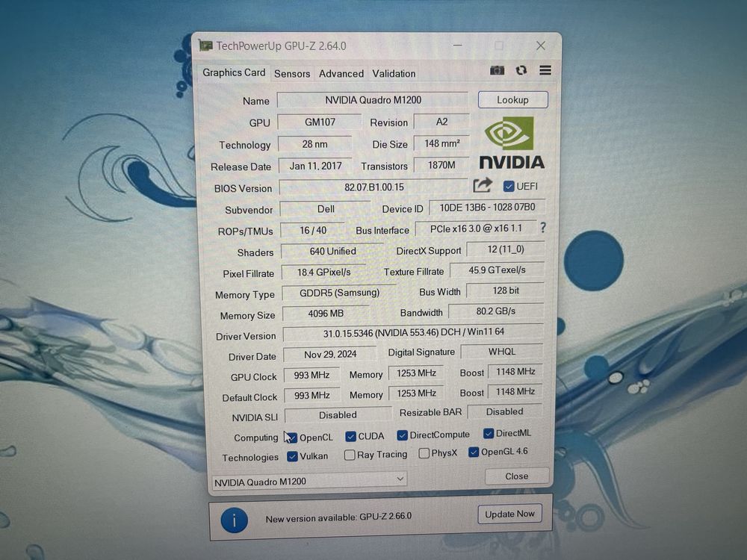Screen dimensions: 747x560
Task: Switch to the Advanced tab
Action: [341, 74]
